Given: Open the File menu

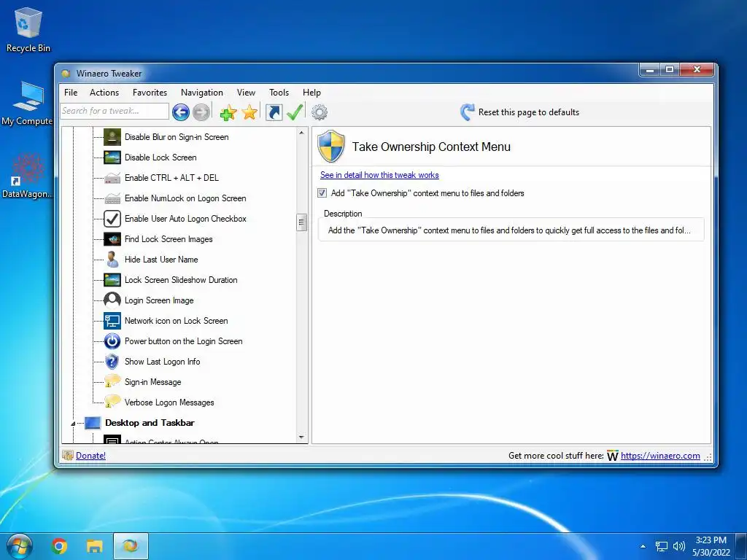Looking at the screenshot, I should 71,93.
